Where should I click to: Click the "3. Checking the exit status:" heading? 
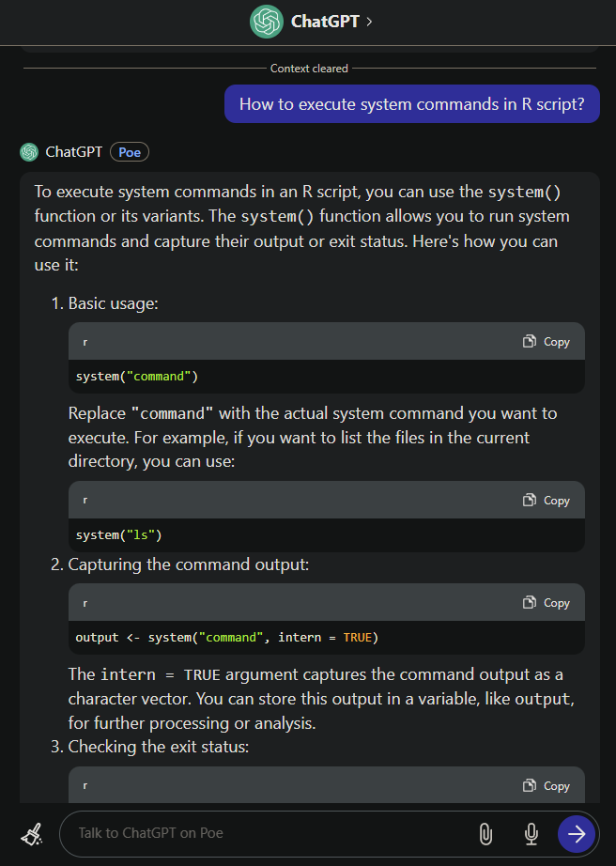149,747
